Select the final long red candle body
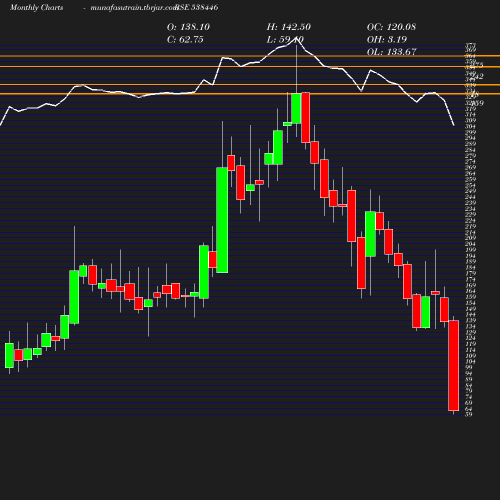500x500 pixels. (453, 365)
